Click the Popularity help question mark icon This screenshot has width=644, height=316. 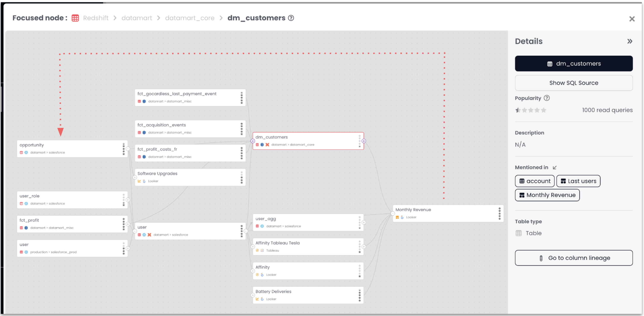pos(547,98)
